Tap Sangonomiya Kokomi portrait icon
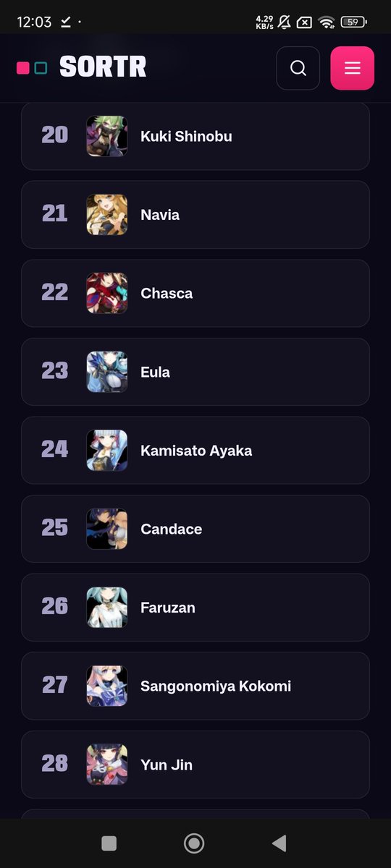This screenshot has height=868, width=391. point(107,686)
